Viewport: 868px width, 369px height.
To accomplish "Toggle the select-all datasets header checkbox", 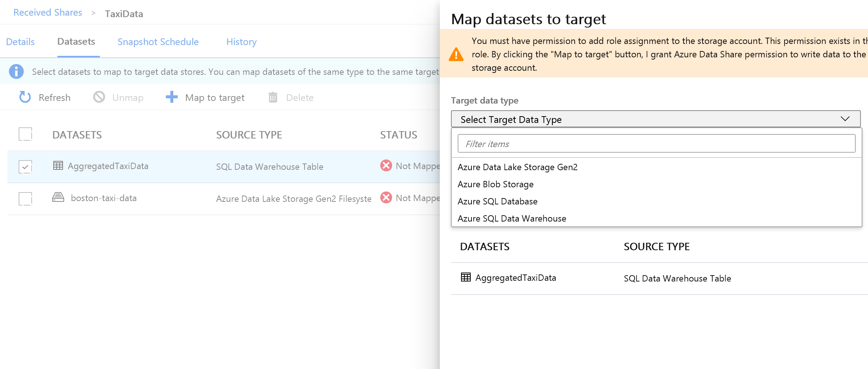I will point(25,134).
